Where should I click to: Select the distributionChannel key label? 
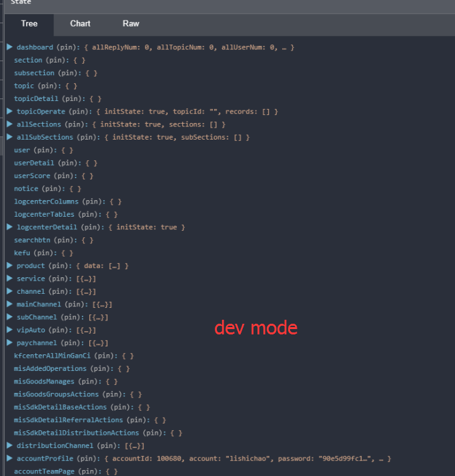click(55, 445)
